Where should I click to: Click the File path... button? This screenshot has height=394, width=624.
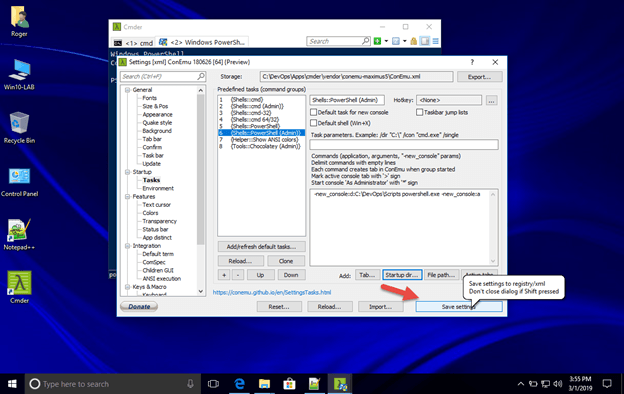[x=441, y=275]
